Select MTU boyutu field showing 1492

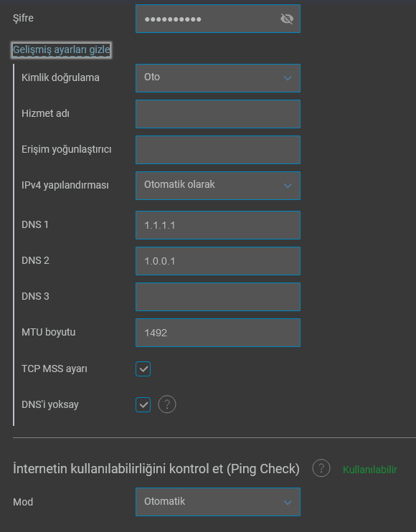point(218,333)
